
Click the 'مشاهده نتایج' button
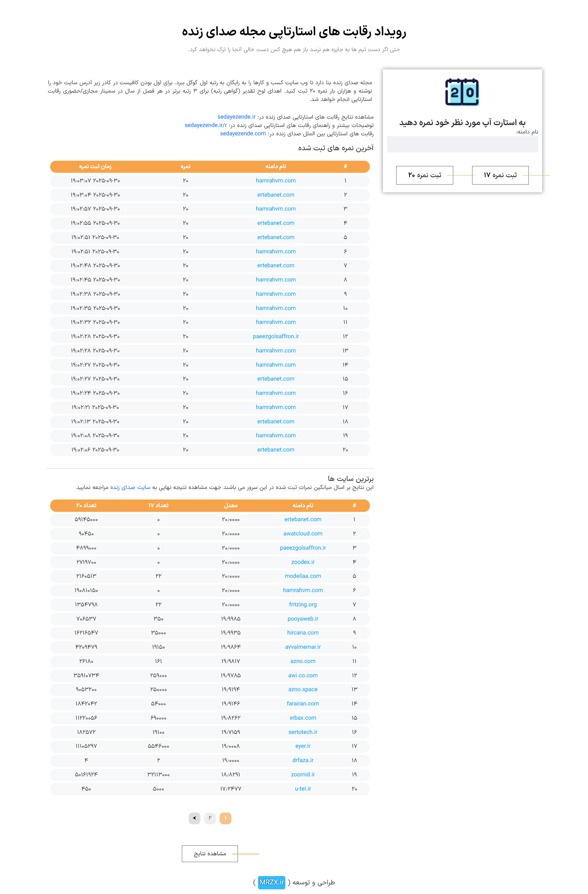(x=210, y=853)
